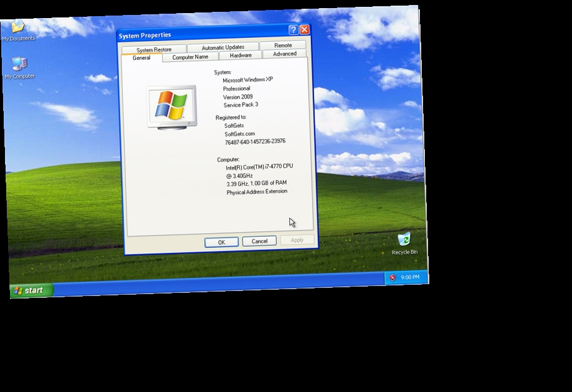Screen dimensions: 572x392
Task: Click the product ID '76487-640-1457236-23976'
Action: point(255,141)
